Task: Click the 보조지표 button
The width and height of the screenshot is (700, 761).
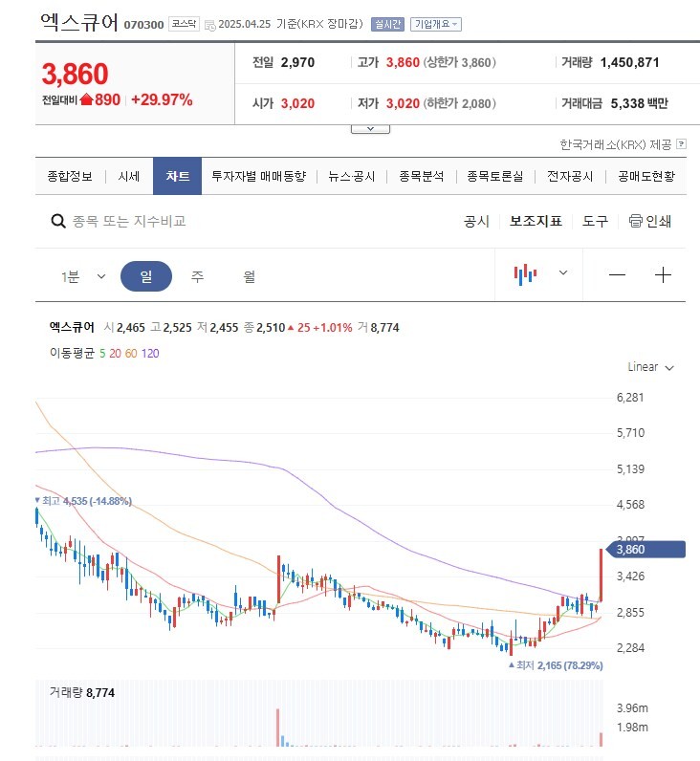Action: [x=536, y=221]
